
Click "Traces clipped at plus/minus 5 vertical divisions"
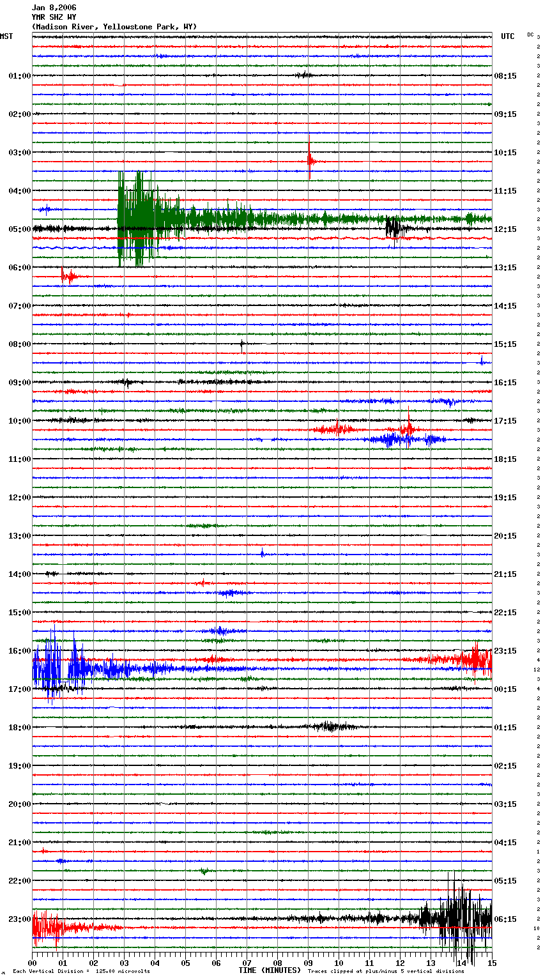click(386, 971)
